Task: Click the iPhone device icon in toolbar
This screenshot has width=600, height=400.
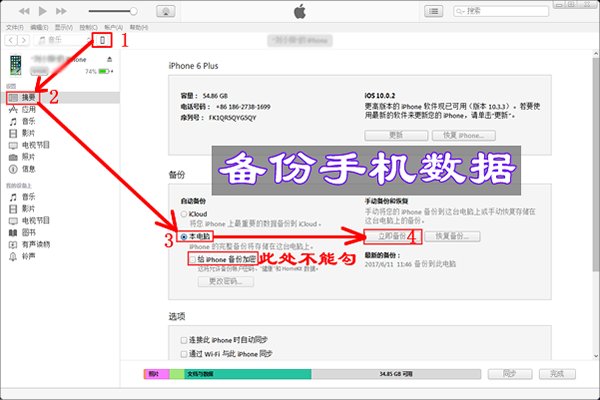Action: point(102,40)
